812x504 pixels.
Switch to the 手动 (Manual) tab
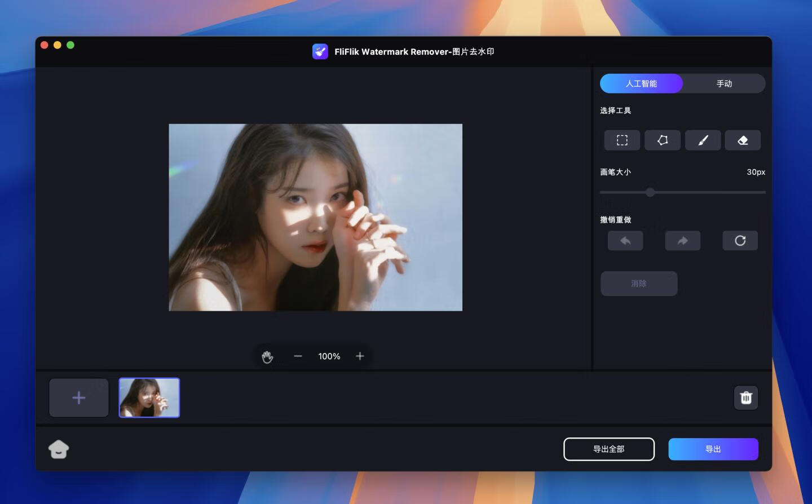[724, 83]
